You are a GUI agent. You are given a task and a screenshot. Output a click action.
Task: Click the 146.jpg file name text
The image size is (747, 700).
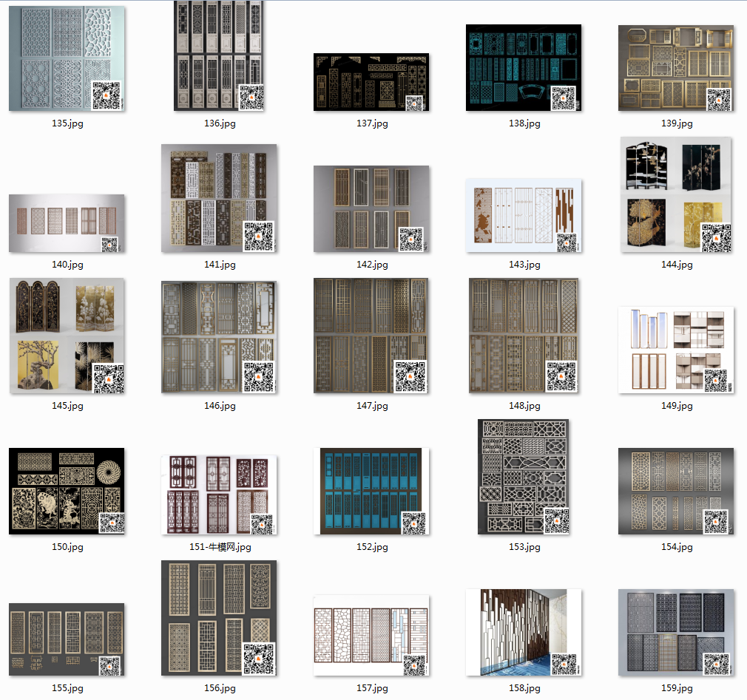pos(220,406)
